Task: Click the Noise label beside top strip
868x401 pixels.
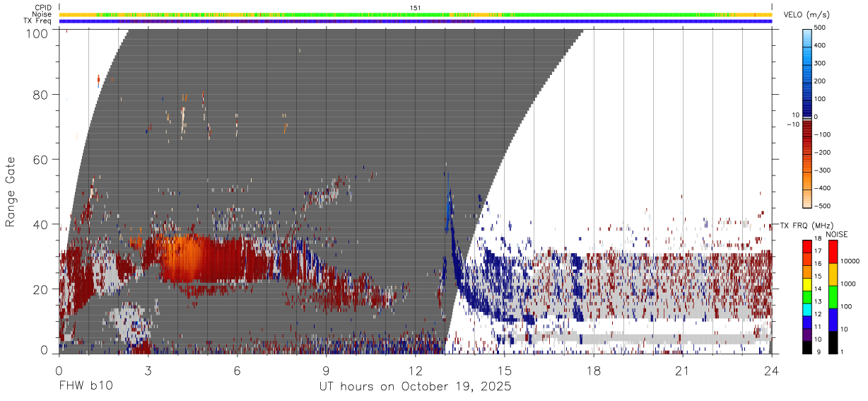Action: click(41, 14)
